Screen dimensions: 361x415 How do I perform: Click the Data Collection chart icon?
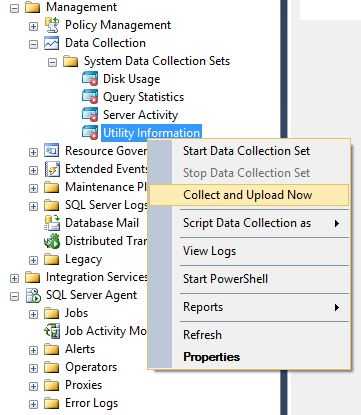coord(52,43)
